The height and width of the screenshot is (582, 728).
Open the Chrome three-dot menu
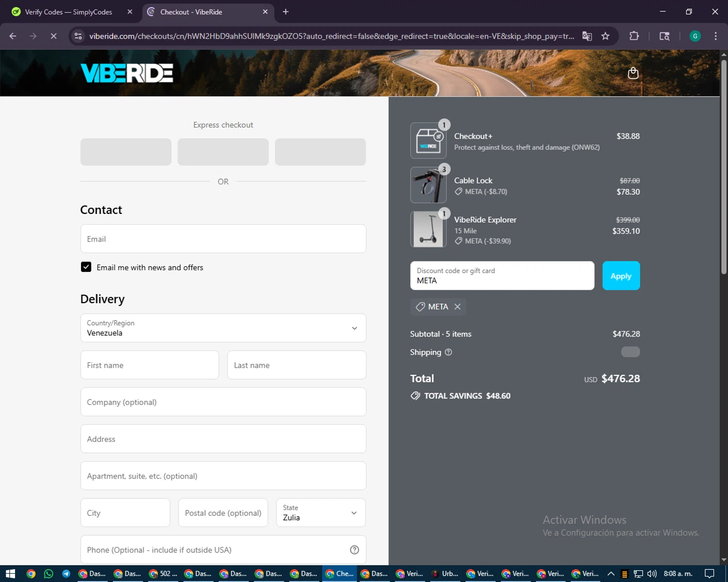715,36
